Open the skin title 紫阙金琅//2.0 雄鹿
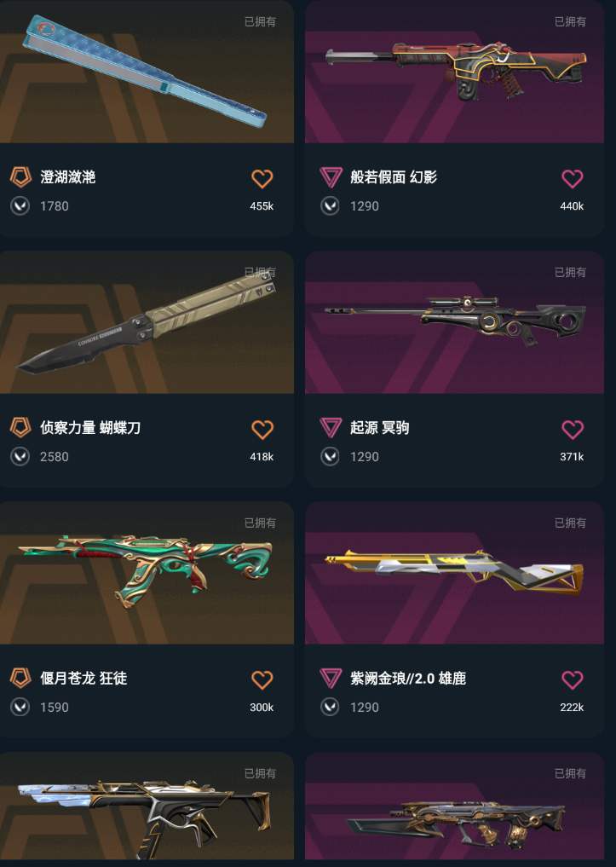This screenshot has width=616, height=867. pos(408,678)
